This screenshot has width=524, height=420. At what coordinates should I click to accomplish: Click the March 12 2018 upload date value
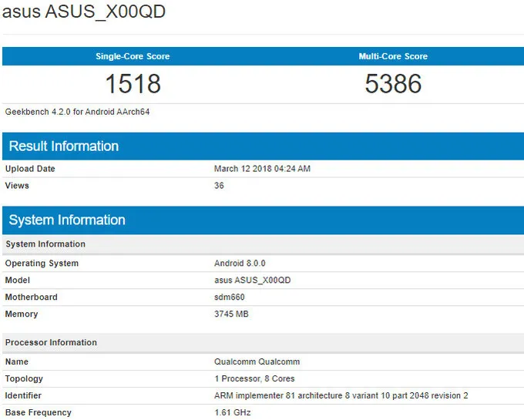(x=262, y=169)
